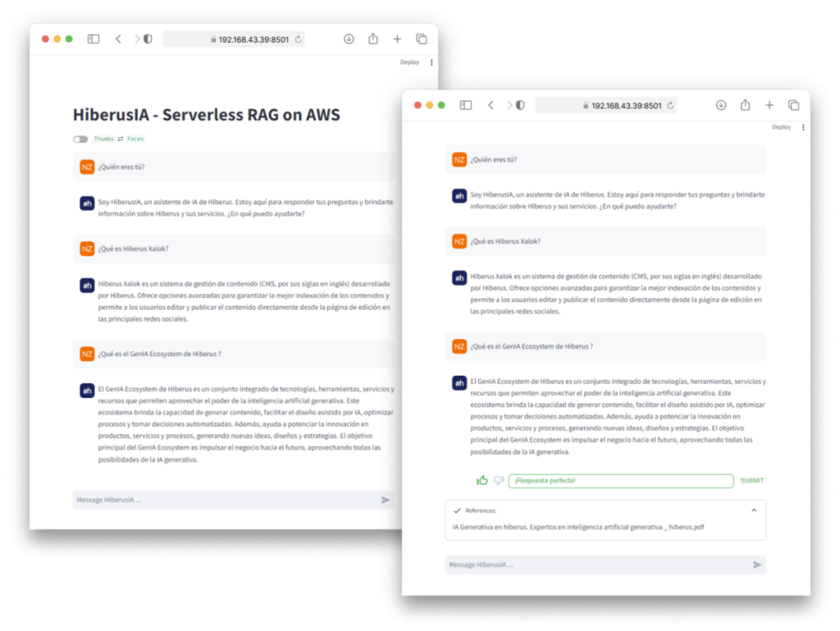
Task: Click the SUBMIT feedback button
Action: (x=751, y=481)
